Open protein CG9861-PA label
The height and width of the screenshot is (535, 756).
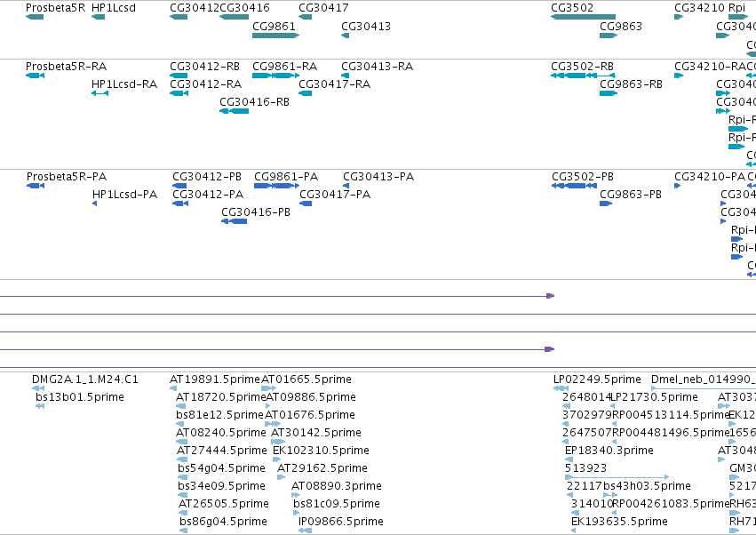(x=286, y=177)
